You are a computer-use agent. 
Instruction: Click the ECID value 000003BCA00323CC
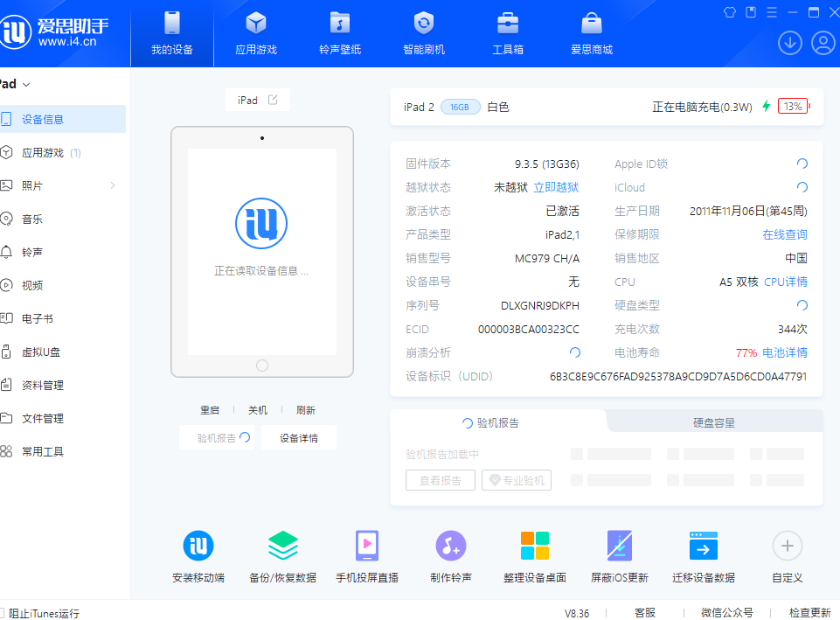[529, 329]
